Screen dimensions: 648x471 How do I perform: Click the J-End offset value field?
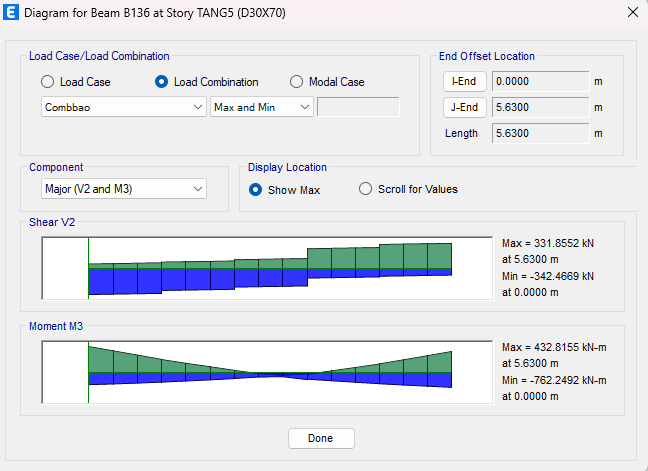click(x=539, y=107)
